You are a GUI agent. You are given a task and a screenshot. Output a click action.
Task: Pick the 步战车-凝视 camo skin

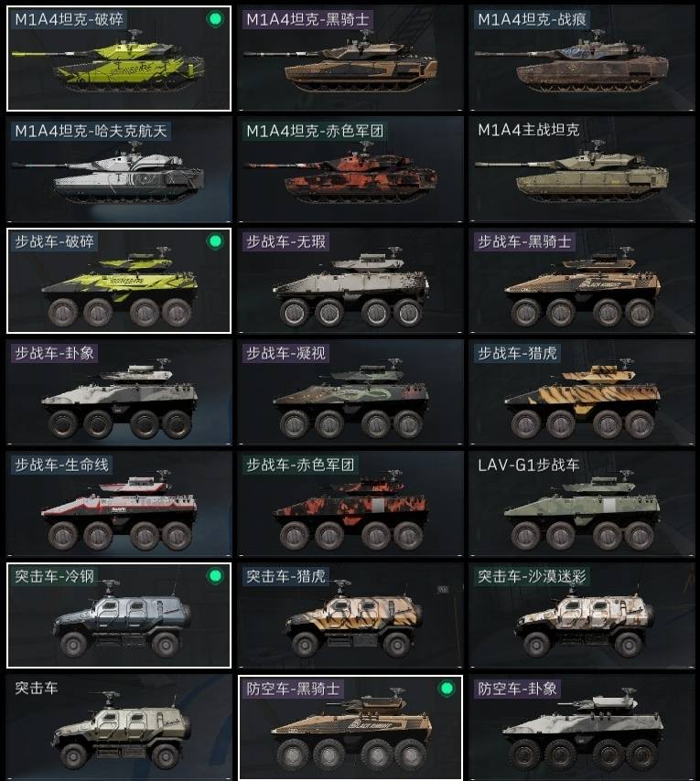(350, 392)
